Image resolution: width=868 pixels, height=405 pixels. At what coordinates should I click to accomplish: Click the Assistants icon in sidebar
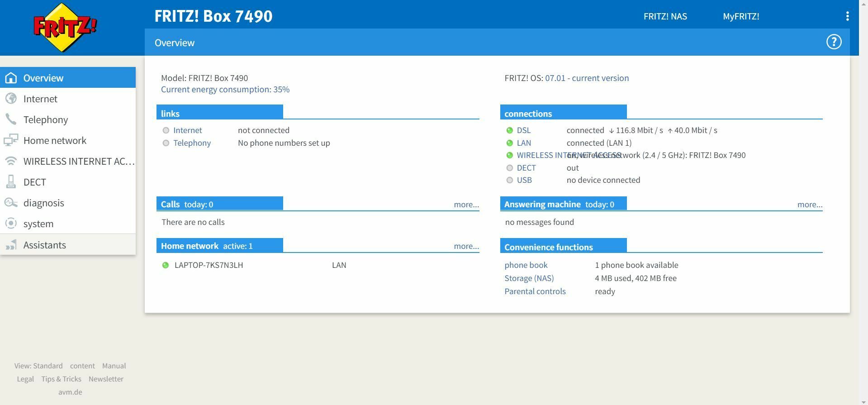(11, 245)
